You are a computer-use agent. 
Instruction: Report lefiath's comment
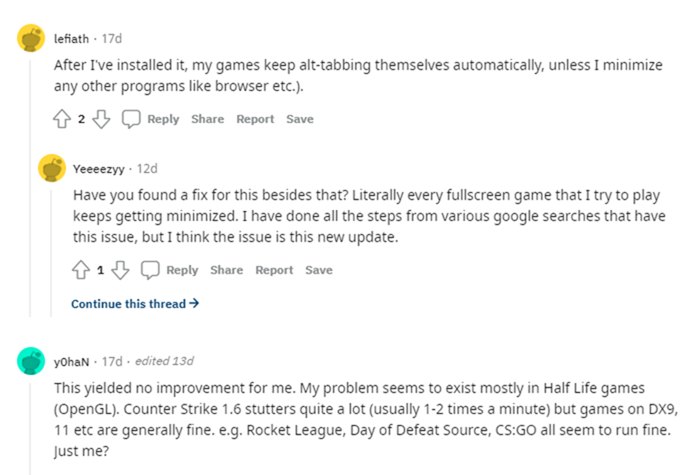255,119
